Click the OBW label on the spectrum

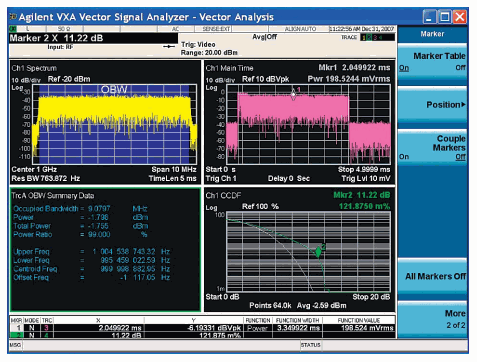click(114, 89)
